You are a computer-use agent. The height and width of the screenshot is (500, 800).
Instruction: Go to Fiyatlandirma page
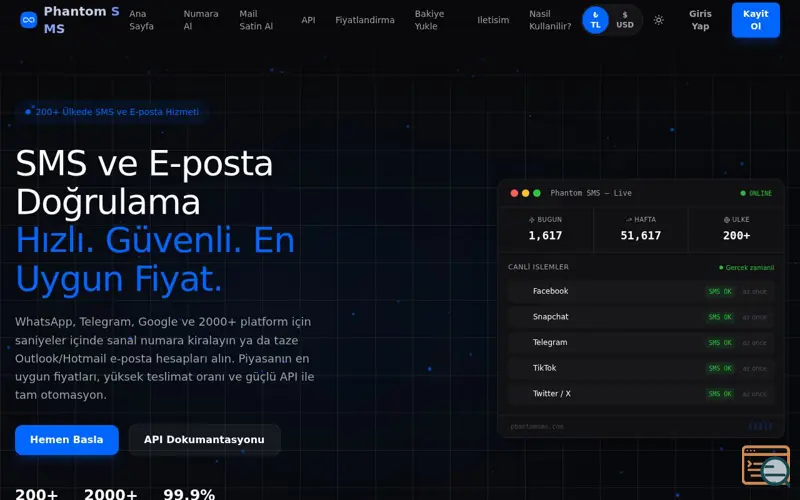coord(365,20)
